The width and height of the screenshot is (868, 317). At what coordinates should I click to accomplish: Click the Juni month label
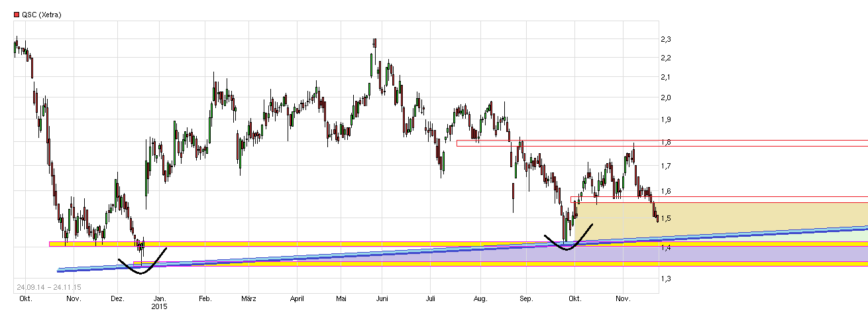[382, 299]
